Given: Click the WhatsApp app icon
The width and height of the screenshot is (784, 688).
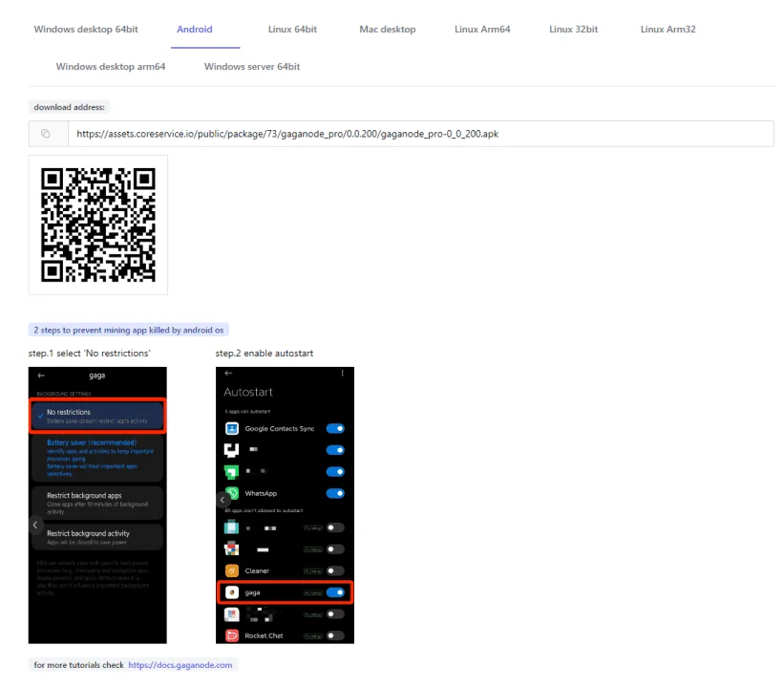Looking at the screenshot, I should (231, 493).
